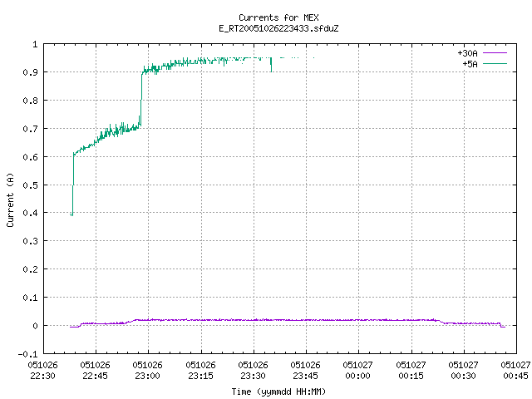Click y-axis tick value 0.4

tap(30, 213)
